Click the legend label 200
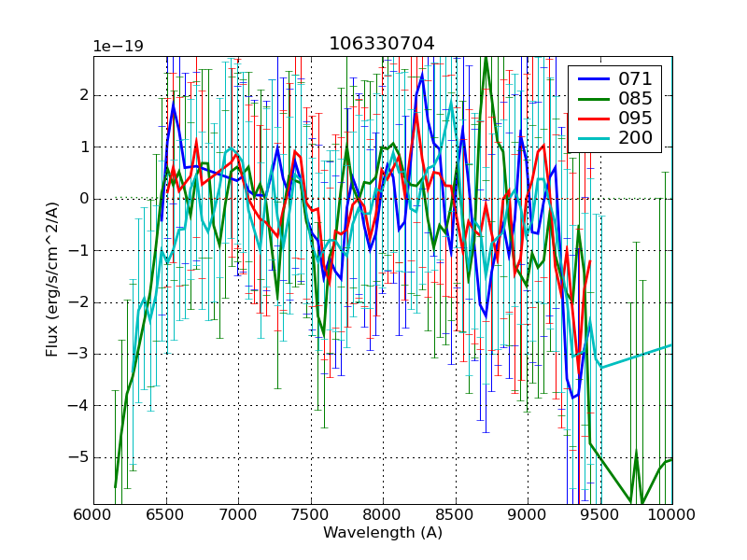This screenshot has width=747, height=560. coord(637,140)
